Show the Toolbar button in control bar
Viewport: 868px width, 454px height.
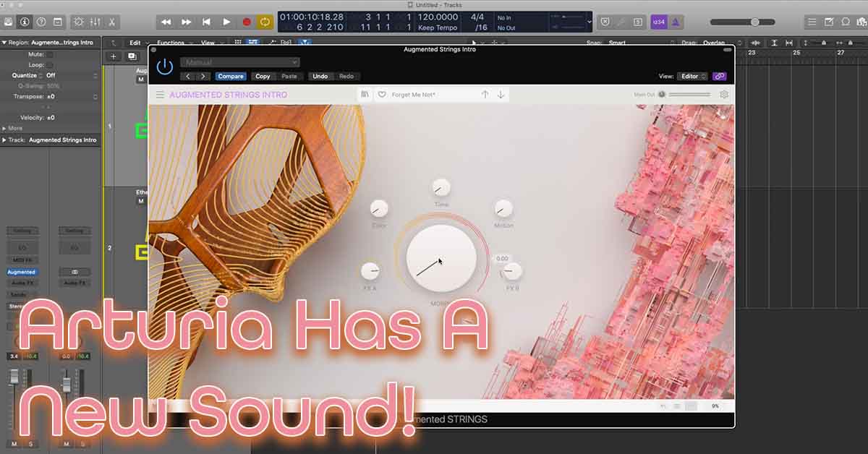(x=58, y=22)
